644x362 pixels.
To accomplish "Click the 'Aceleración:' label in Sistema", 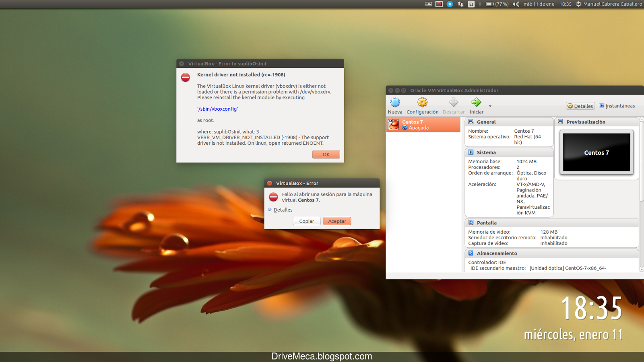I will 482,184.
